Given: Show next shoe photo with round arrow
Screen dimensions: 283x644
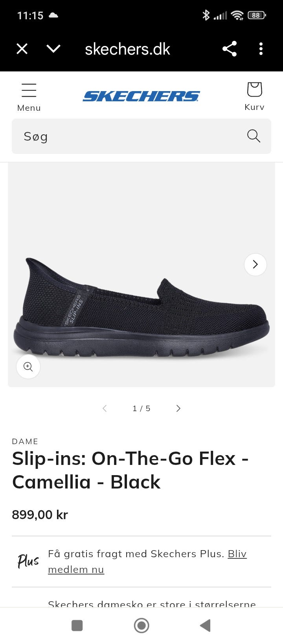Looking at the screenshot, I should coord(255,264).
